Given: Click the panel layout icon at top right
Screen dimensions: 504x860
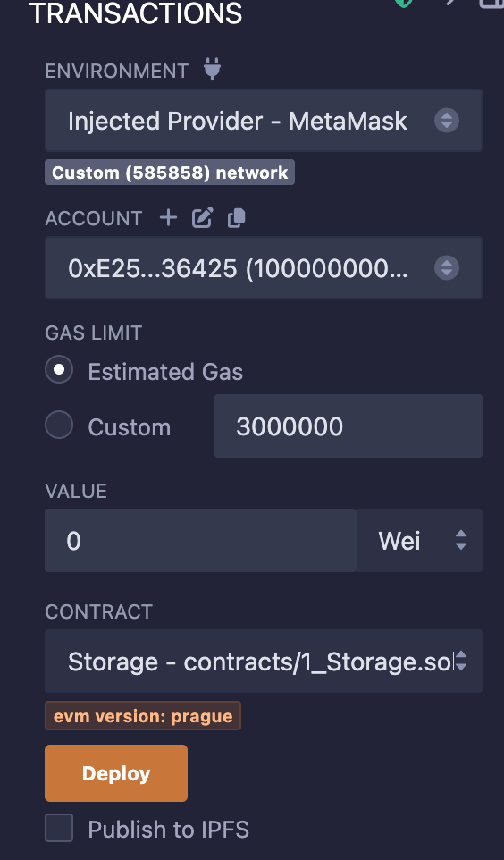Looking at the screenshot, I should [x=491, y=4].
